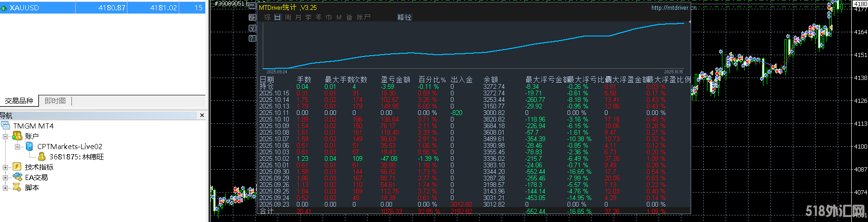Screen dimensions: 868x222
Task: Open the ? help button
Action: (x=252, y=38)
